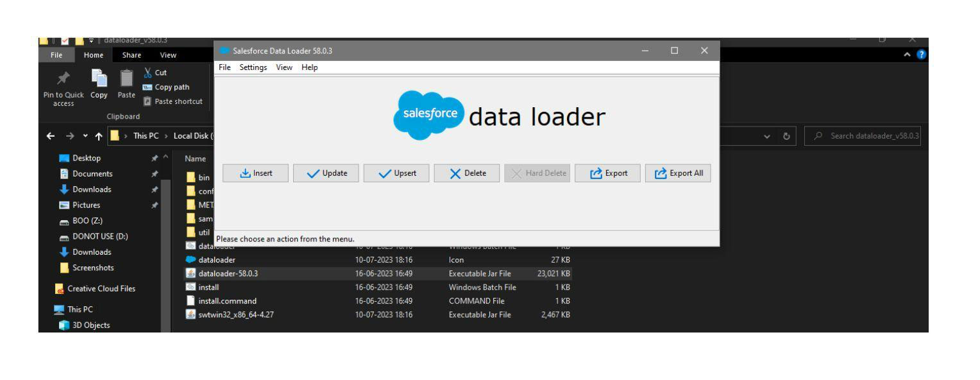Maximize the Salesforce Data Loader window

coord(674,51)
